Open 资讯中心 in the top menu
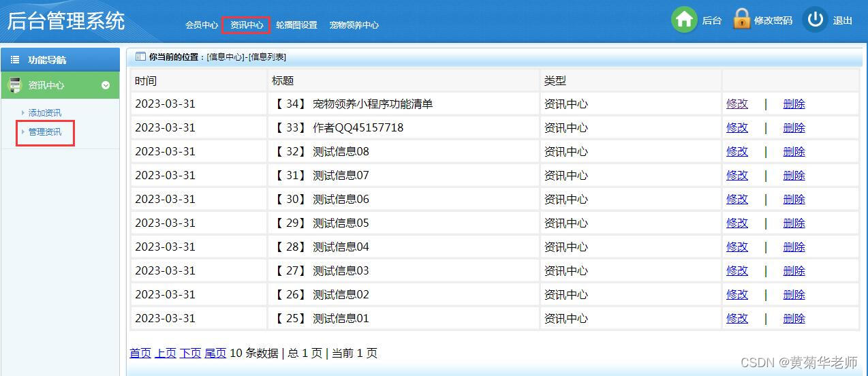Image resolution: width=868 pixels, height=376 pixels. [247, 25]
